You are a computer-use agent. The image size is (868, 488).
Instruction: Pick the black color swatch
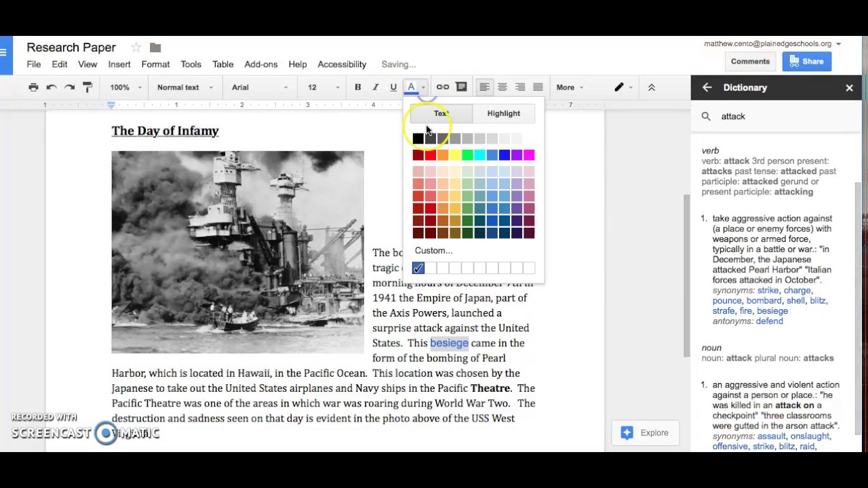click(x=418, y=139)
